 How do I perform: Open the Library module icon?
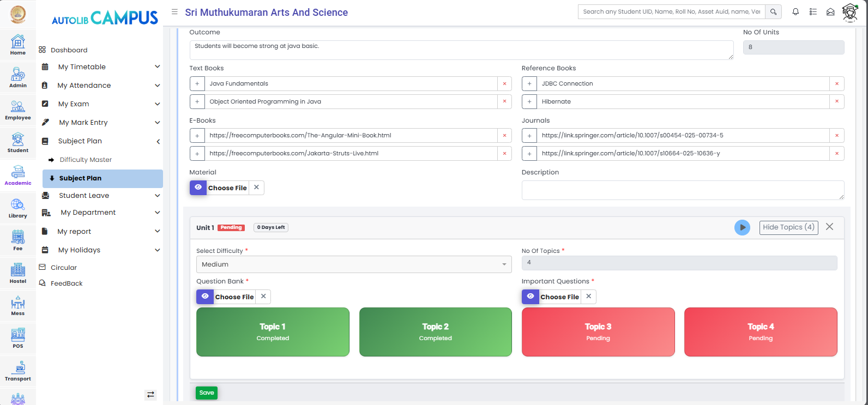[17, 208]
